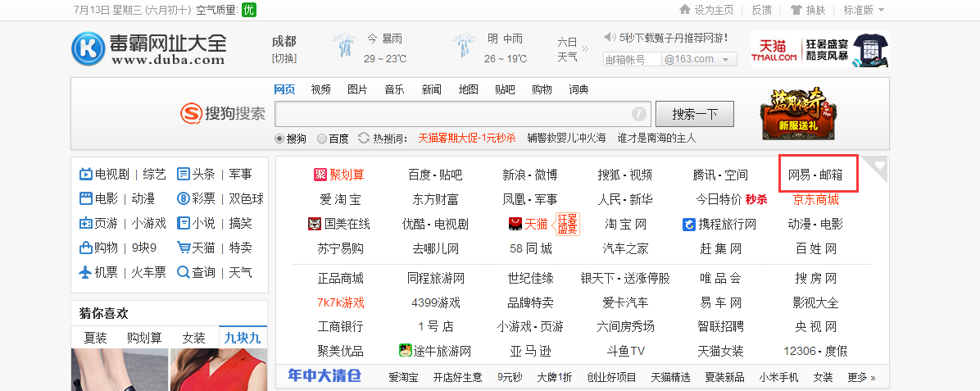Select the 女装 tab under 猜你喜欢
Image resolution: width=980 pixels, height=391 pixels.
click(x=193, y=338)
